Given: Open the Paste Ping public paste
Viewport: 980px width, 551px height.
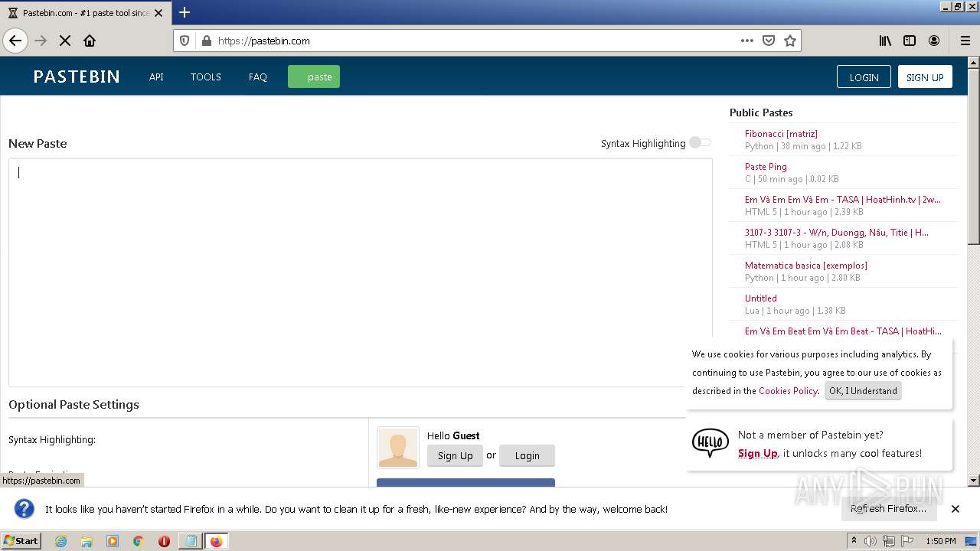Looking at the screenshot, I should 766,166.
